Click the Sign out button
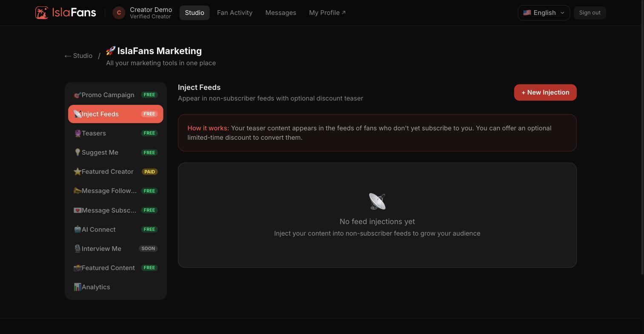Screen dimensions: 644x334 pos(590,13)
